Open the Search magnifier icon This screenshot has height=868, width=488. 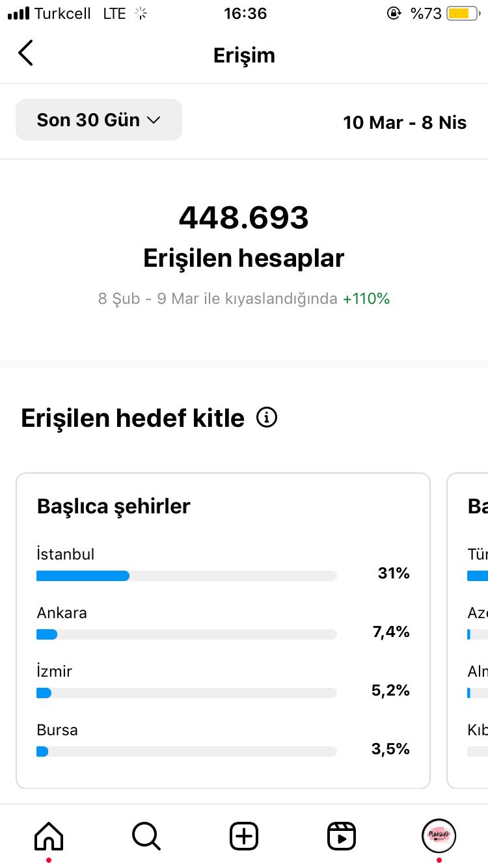tap(146, 835)
